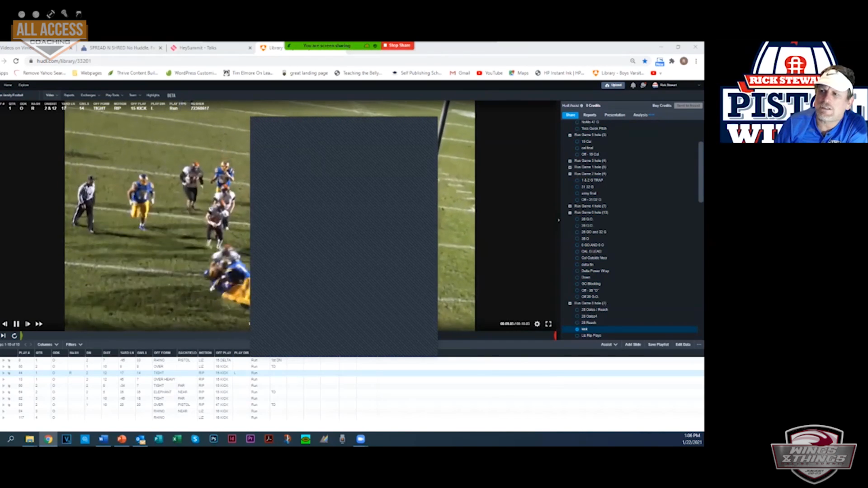This screenshot has height=488, width=868.
Task: Open Zoom from the taskbar
Action: click(x=361, y=439)
